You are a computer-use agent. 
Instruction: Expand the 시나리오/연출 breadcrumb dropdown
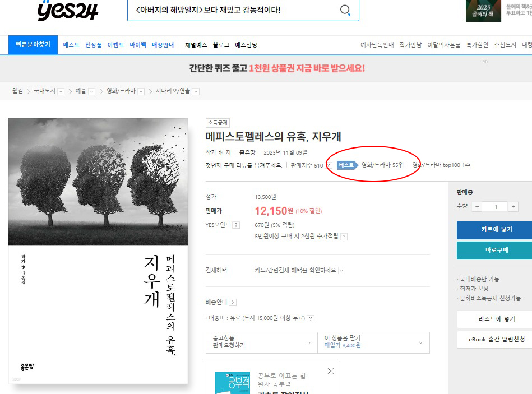(196, 91)
